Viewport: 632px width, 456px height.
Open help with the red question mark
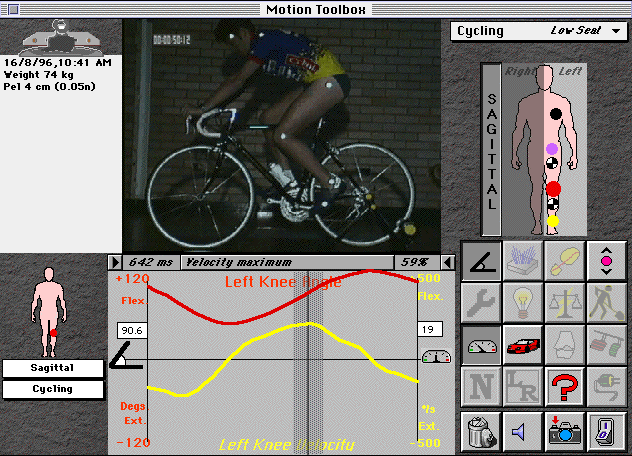point(564,383)
